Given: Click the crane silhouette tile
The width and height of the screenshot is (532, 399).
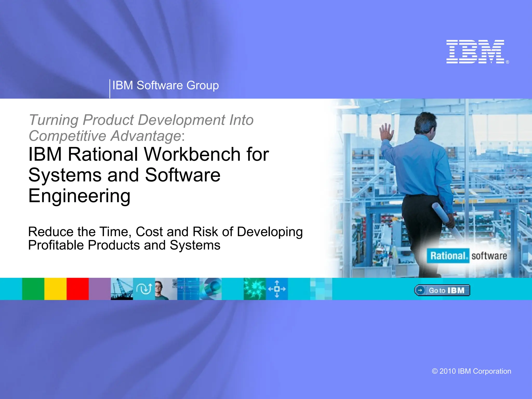Looking at the screenshot, I should (122, 289).
